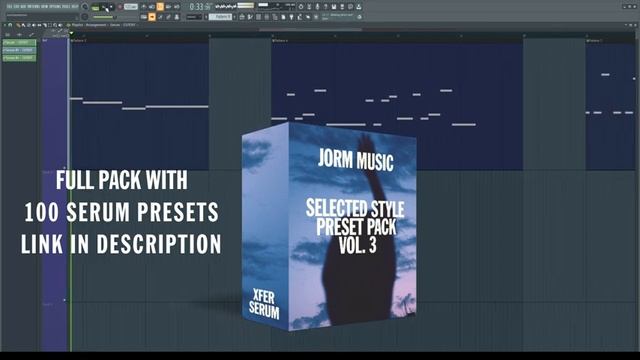Toggle typing keyboard to piano
Screen dimensions: 640x360
click(144, 17)
